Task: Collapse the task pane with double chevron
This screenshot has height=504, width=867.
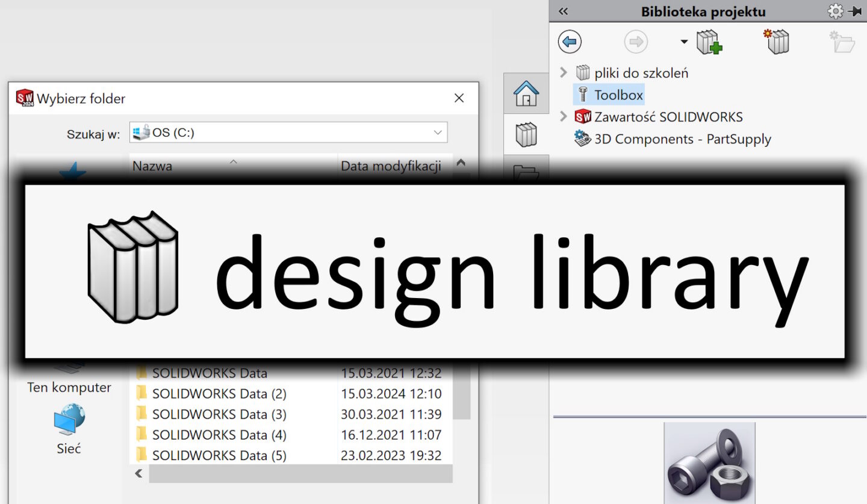Action: coord(564,11)
